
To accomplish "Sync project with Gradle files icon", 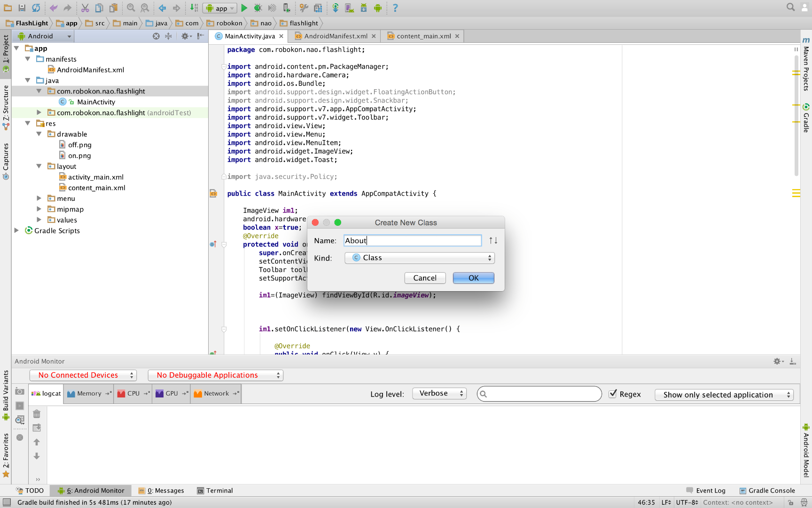I will pyautogui.click(x=336, y=8).
